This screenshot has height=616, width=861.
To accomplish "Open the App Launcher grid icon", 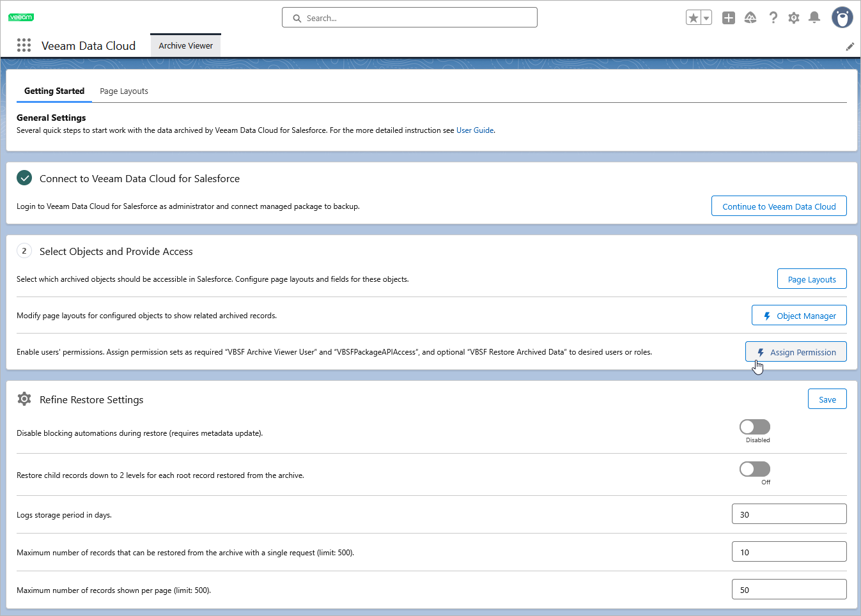I will (24, 45).
